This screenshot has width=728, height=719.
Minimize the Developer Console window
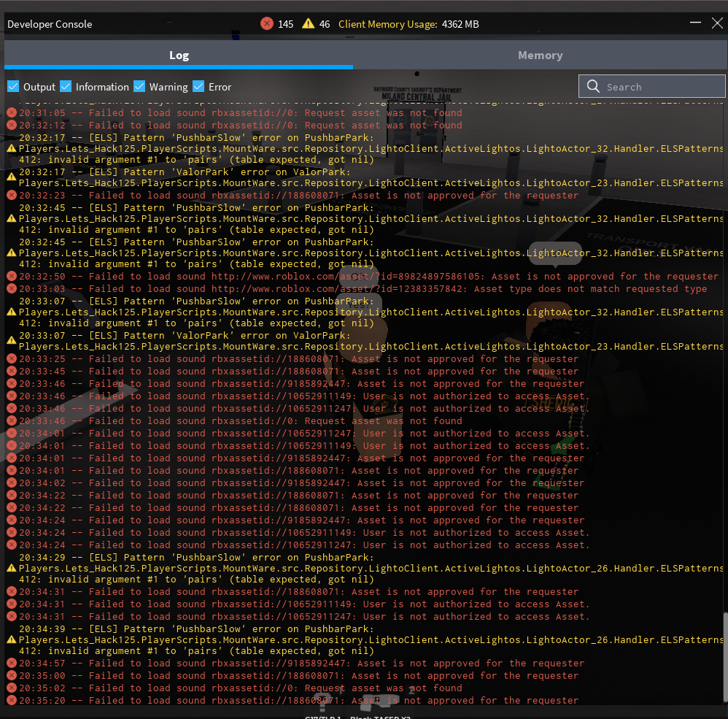coord(694,23)
